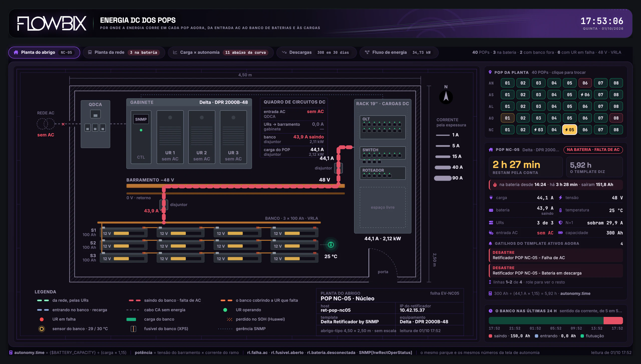
Task: Click the bell icon beside Gatilhos do template
Action: (x=491, y=243)
